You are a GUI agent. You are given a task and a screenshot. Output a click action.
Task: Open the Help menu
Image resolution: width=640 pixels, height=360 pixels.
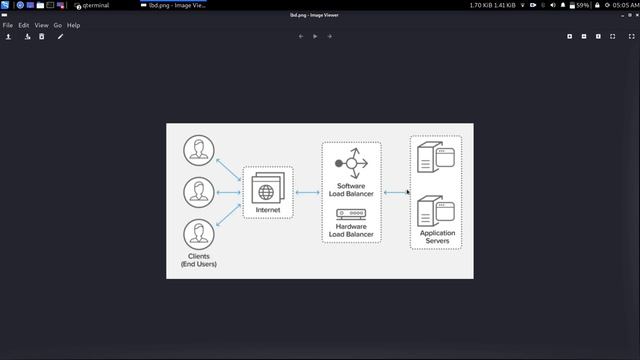point(73,25)
